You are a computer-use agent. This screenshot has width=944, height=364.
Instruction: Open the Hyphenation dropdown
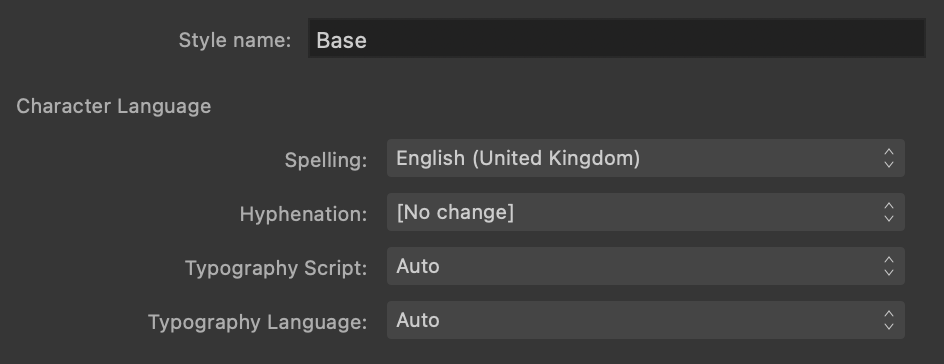(x=645, y=212)
